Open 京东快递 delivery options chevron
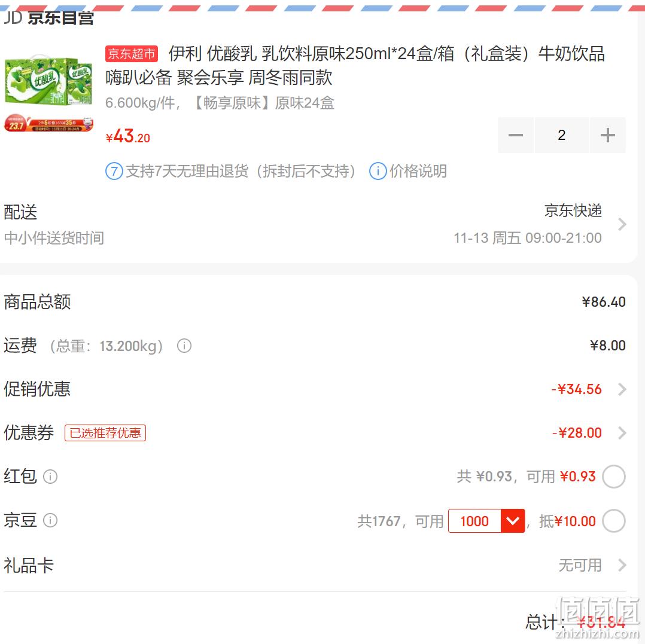This screenshot has width=645, height=644. 622,224
